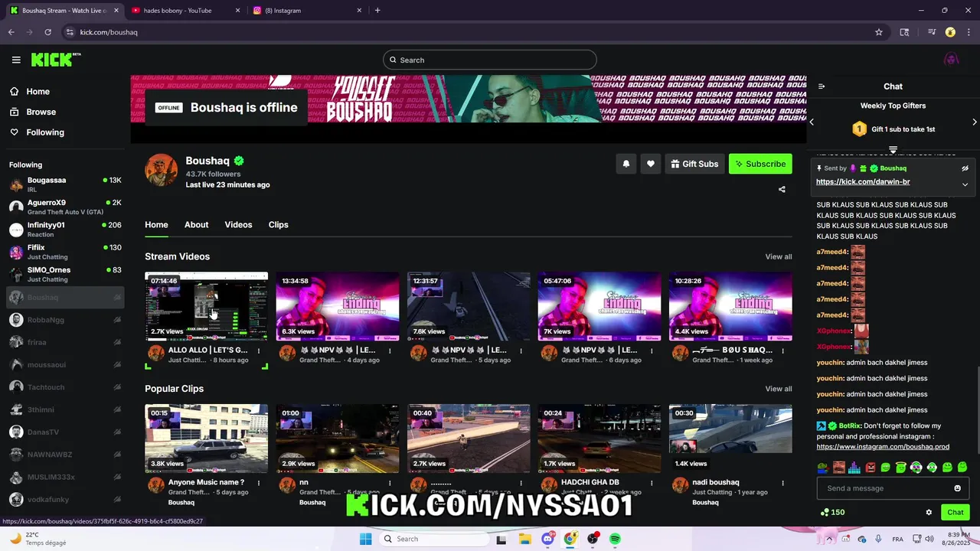Show next weekly top gifter
980x551 pixels.
[x=974, y=122]
